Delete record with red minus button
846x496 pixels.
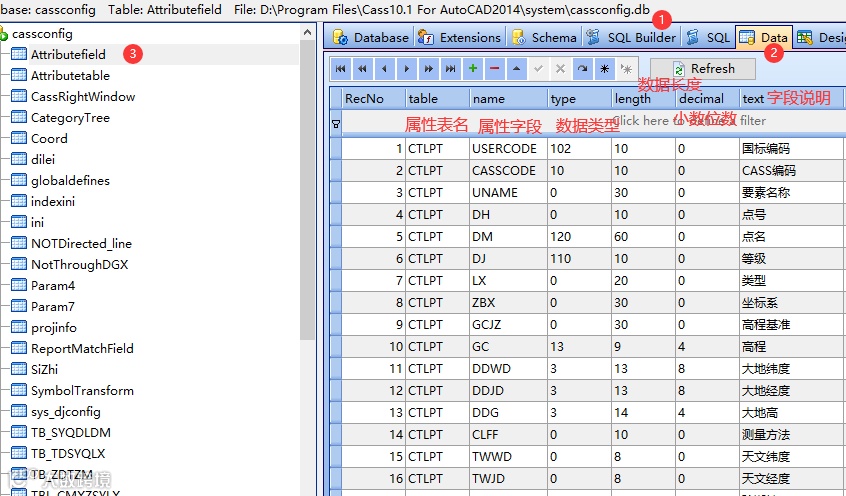click(494, 69)
